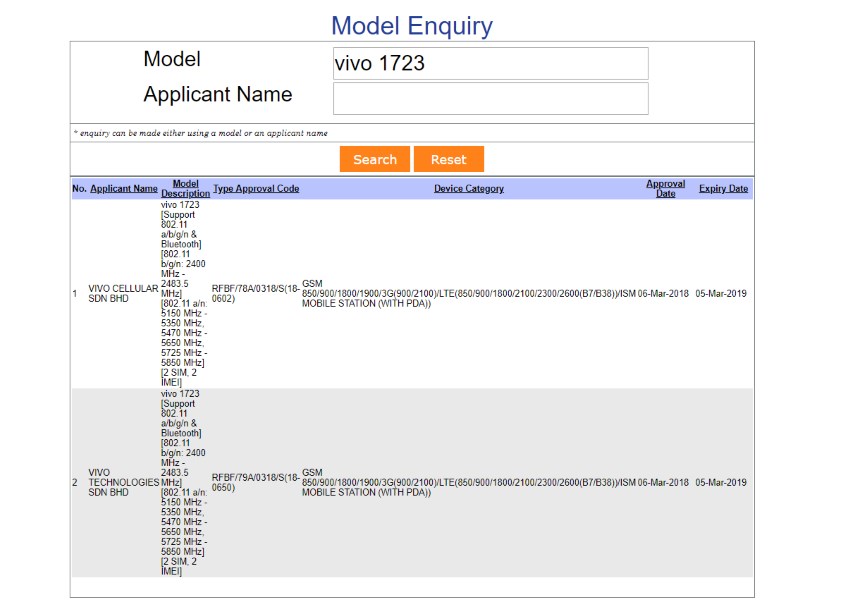
Task: Select the VIVO TECHNOLOGIES SDN BHD cell
Action: (x=124, y=482)
